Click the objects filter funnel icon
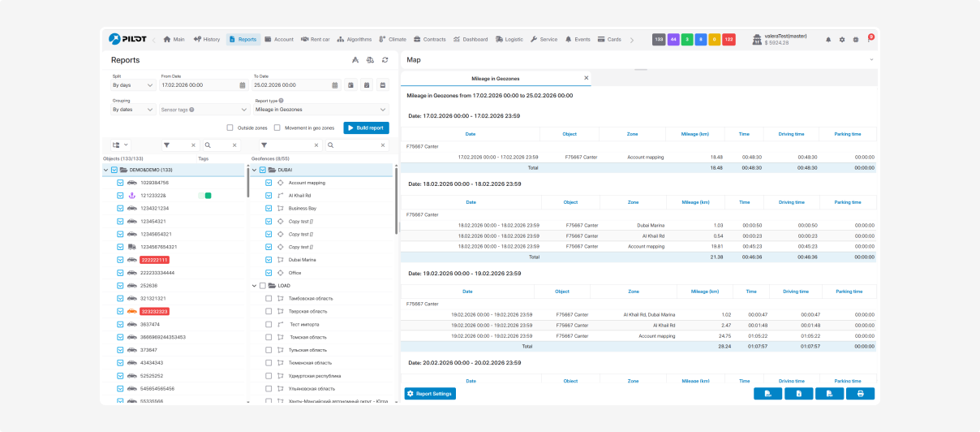This screenshot has width=980, height=432. [166, 145]
